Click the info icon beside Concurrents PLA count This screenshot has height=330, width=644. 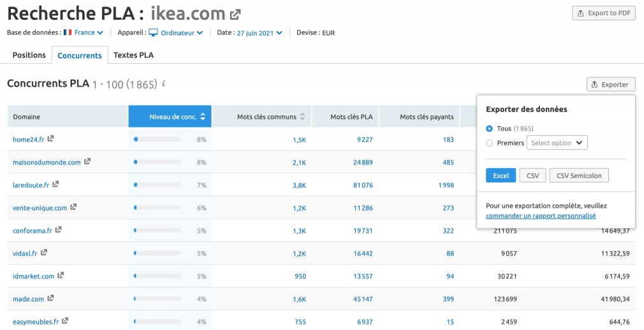tap(163, 83)
